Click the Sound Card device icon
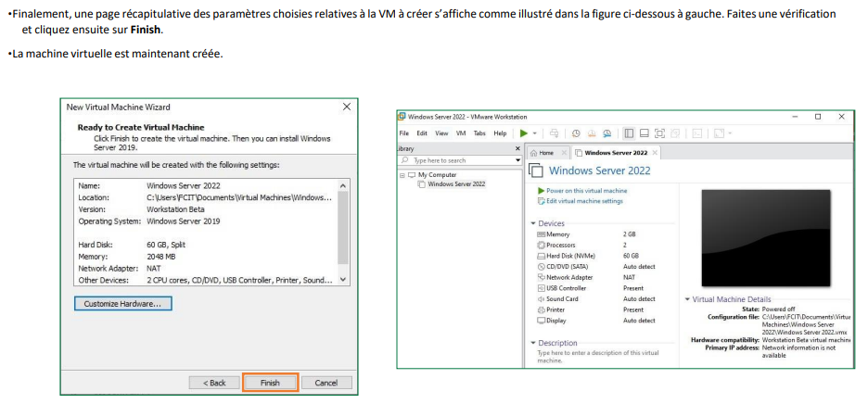 click(542, 299)
